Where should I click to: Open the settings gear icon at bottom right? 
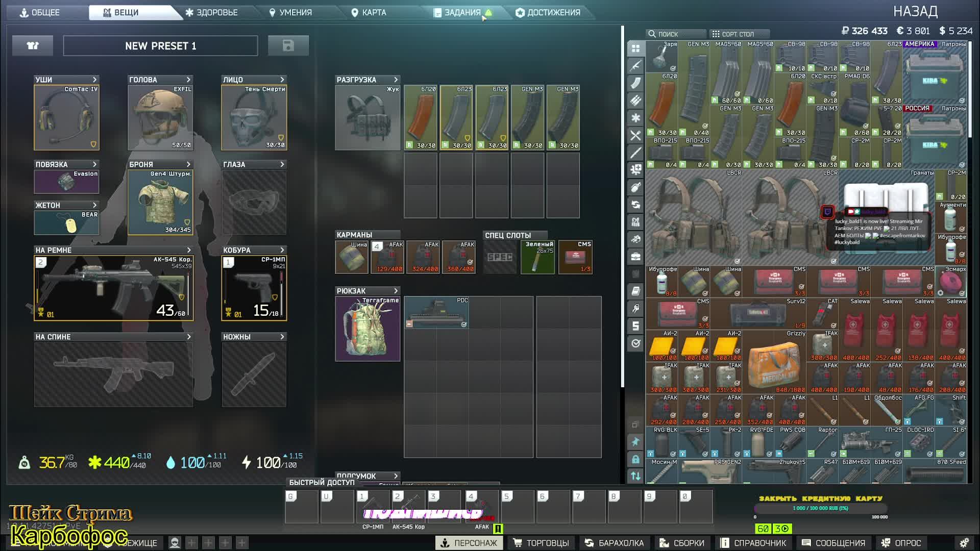pos(964,543)
